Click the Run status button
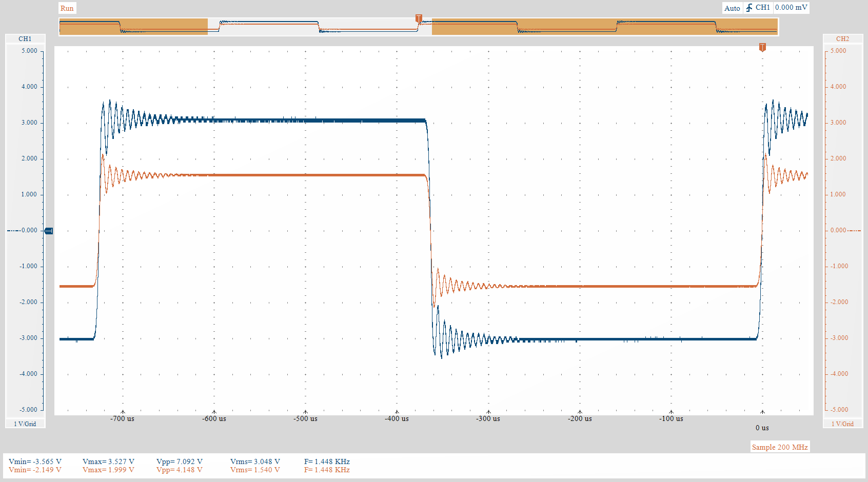Viewport: 868px width, 482px height. (67, 8)
